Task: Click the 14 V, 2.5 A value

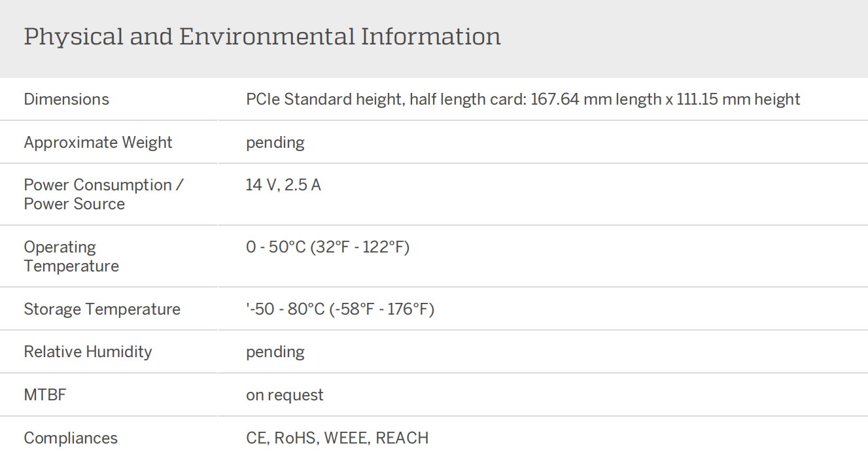Action: click(x=283, y=185)
